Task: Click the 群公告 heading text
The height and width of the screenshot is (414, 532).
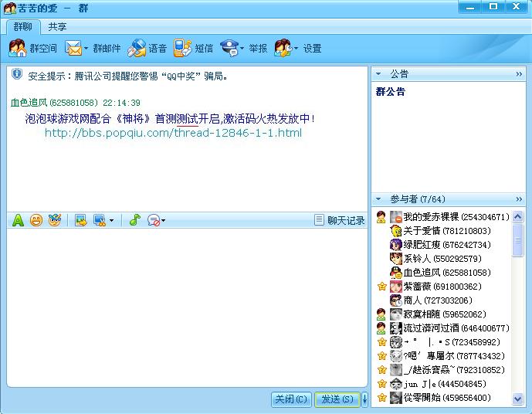Action: tap(391, 92)
